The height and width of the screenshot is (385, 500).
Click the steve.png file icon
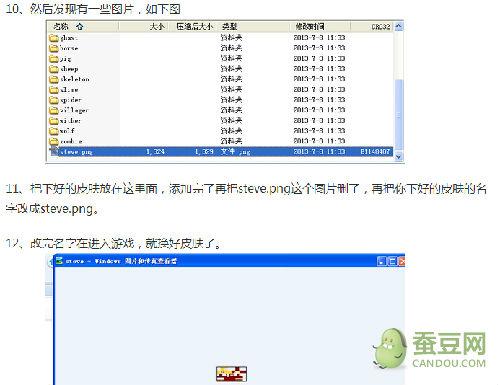pyautogui.click(x=54, y=152)
